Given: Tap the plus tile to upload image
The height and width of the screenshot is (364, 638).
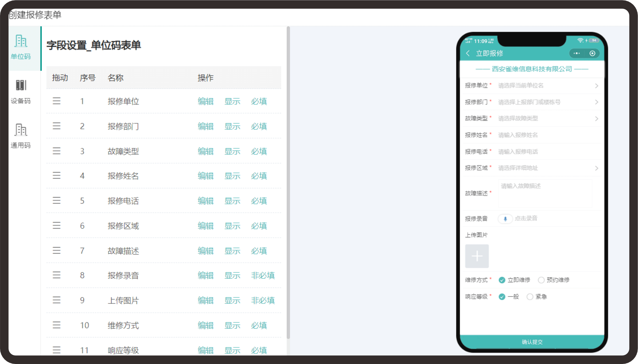Looking at the screenshot, I should click(477, 256).
